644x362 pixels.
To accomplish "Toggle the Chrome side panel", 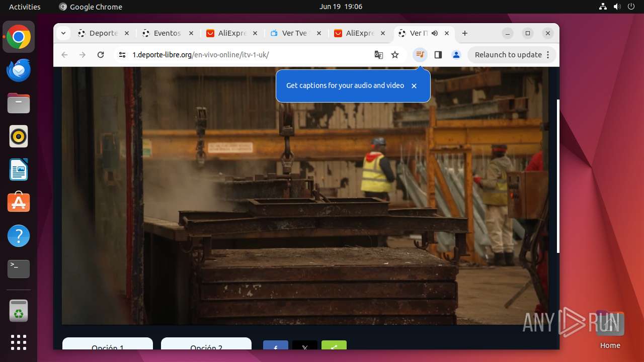I will [438, 55].
